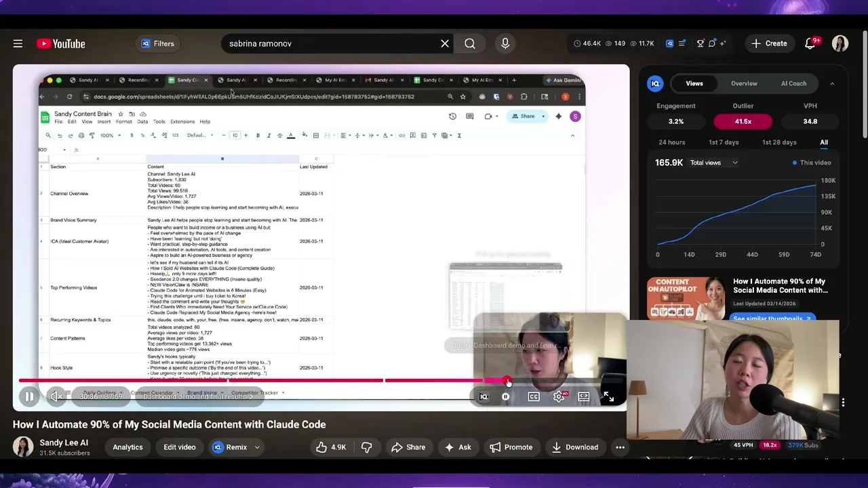The height and width of the screenshot is (488, 868).
Task: Check the 46.4K clock stat
Action: [x=587, y=43]
